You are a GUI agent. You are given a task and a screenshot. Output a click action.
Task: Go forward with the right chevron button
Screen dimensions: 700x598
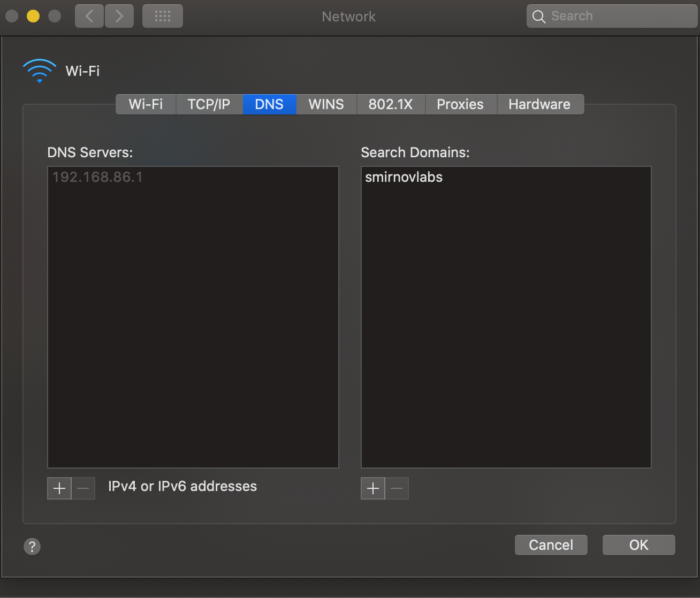pos(119,17)
